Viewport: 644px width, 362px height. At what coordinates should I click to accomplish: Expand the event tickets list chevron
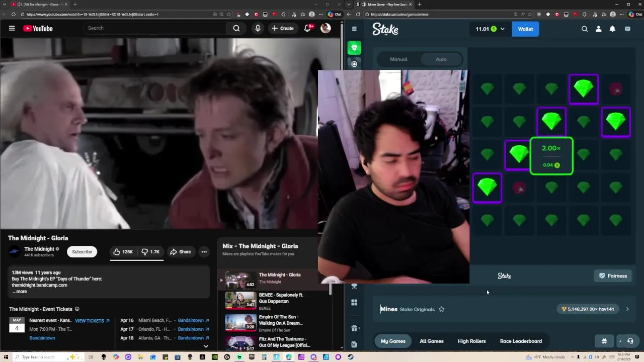[205, 346]
